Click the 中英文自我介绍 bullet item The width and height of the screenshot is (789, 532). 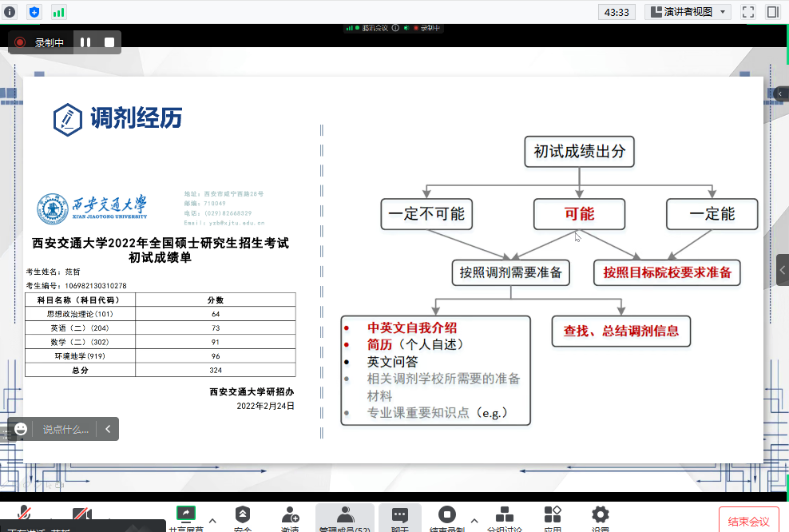tap(412, 328)
